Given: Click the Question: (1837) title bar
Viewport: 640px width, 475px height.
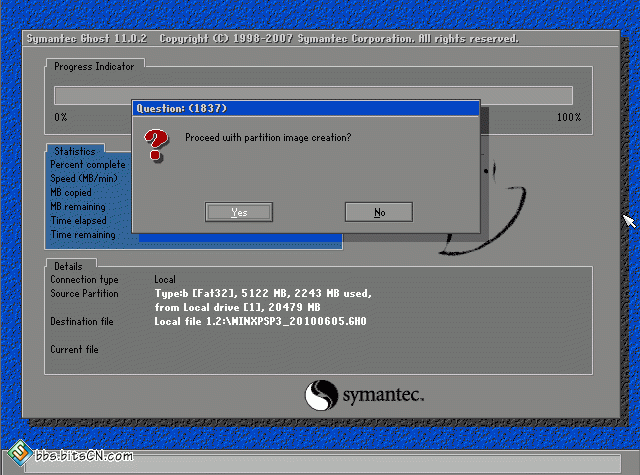Looking at the screenshot, I should pos(306,109).
